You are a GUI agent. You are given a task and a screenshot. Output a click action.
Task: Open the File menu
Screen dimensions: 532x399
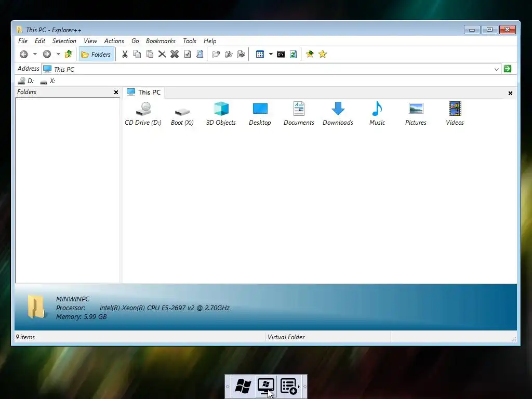pyautogui.click(x=23, y=41)
